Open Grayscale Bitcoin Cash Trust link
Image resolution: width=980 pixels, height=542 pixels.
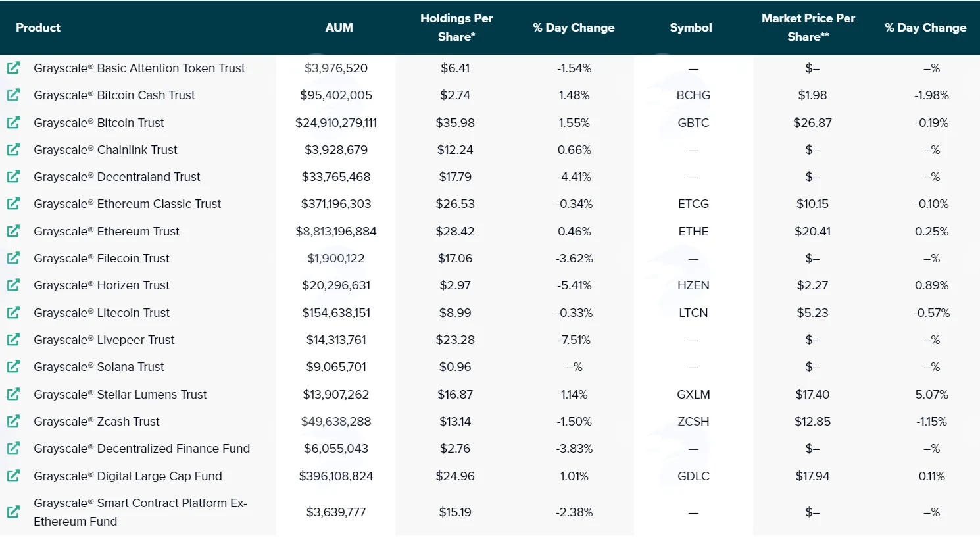coord(114,95)
